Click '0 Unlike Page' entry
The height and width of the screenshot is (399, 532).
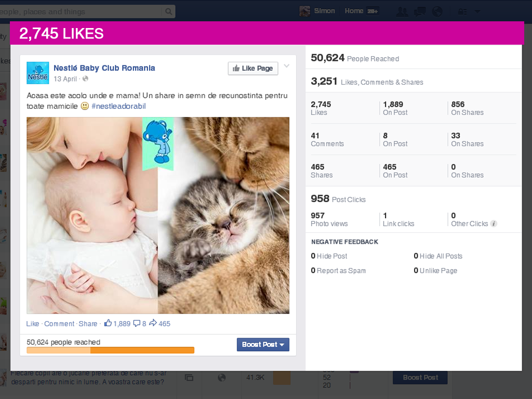[435, 270]
